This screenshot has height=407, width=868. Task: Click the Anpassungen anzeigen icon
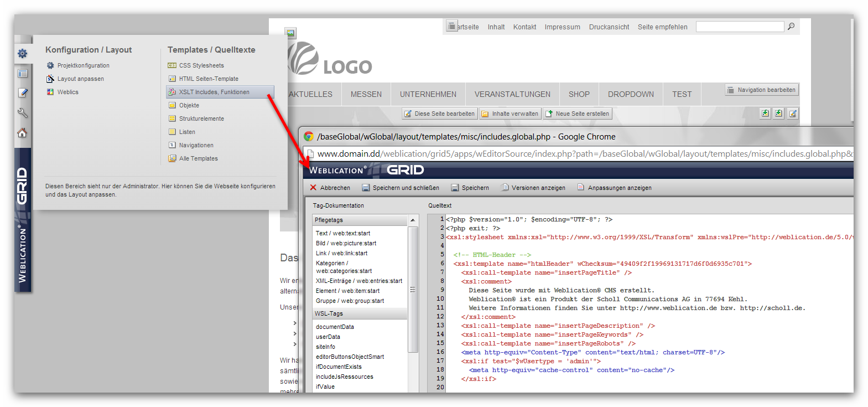click(x=581, y=187)
